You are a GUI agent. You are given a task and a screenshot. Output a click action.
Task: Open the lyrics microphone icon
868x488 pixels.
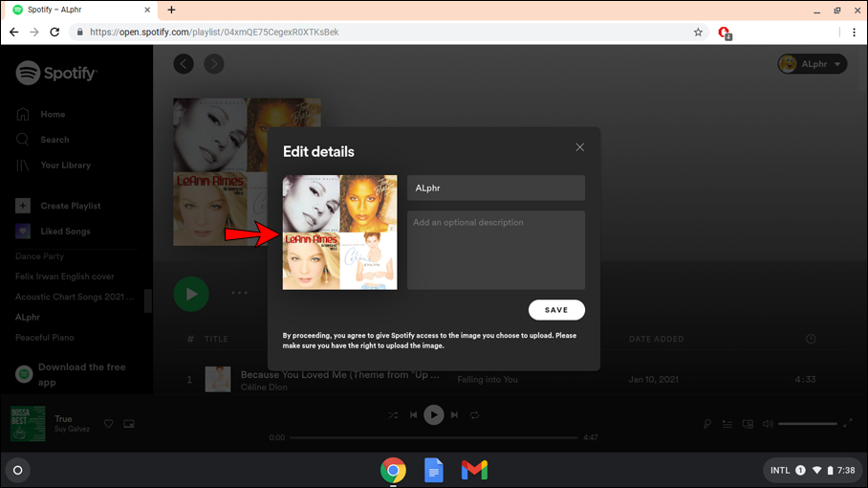tap(706, 424)
